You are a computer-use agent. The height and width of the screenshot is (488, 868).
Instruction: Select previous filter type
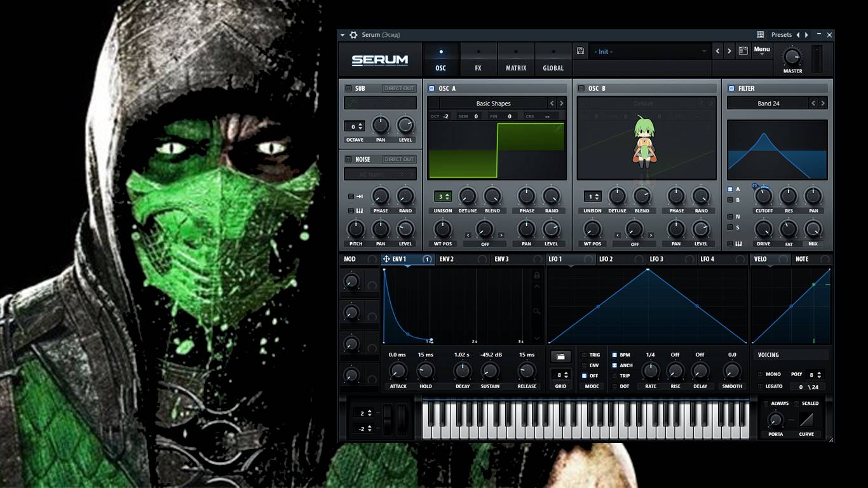coord(813,103)
